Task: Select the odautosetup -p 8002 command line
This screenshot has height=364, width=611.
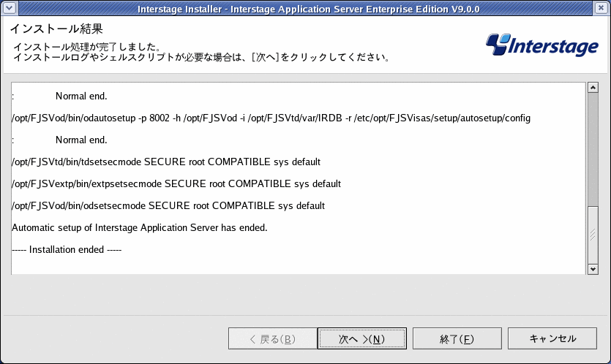Action: 271,118
